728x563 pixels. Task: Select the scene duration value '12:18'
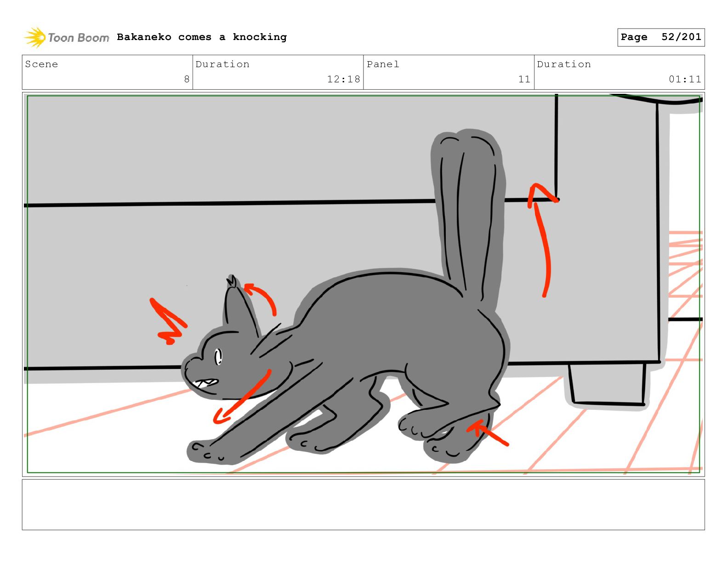pos(343,79)
